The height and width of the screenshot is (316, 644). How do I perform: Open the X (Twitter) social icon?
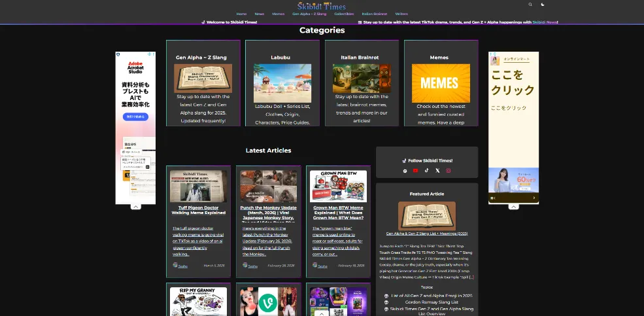437,171
